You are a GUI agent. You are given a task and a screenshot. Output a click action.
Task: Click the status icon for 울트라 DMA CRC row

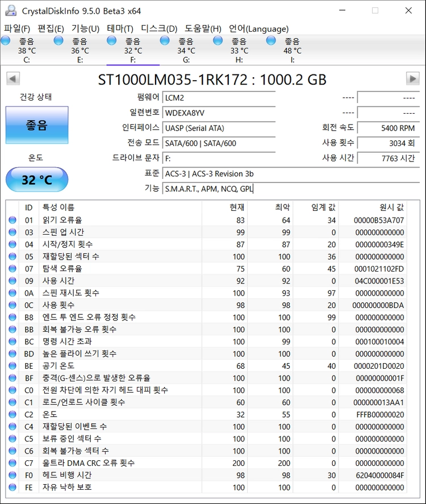click(x=12, y=463)
